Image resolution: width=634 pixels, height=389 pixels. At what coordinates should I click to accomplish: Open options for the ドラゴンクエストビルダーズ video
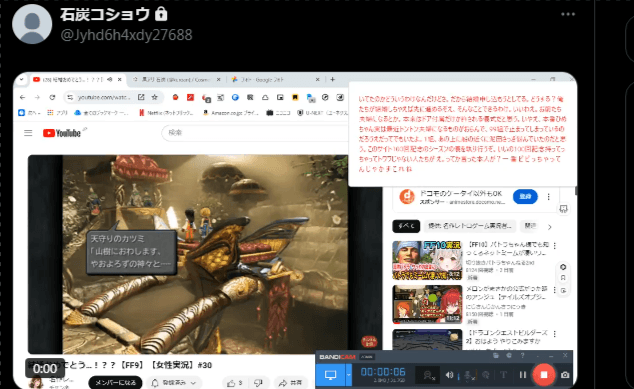(x=555, y=334)
